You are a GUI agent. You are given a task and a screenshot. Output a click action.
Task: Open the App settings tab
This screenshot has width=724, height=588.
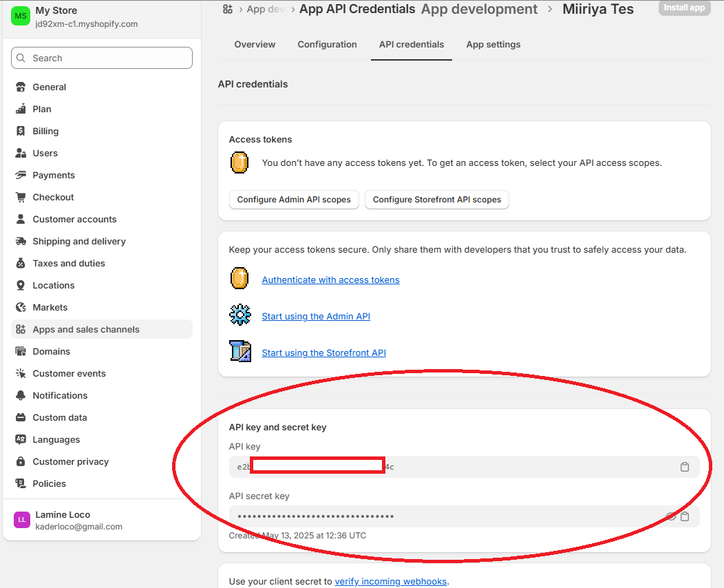(493, 44)
